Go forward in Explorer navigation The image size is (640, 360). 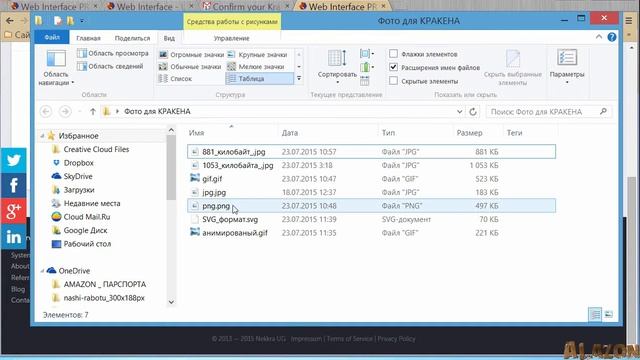[65, 111]
